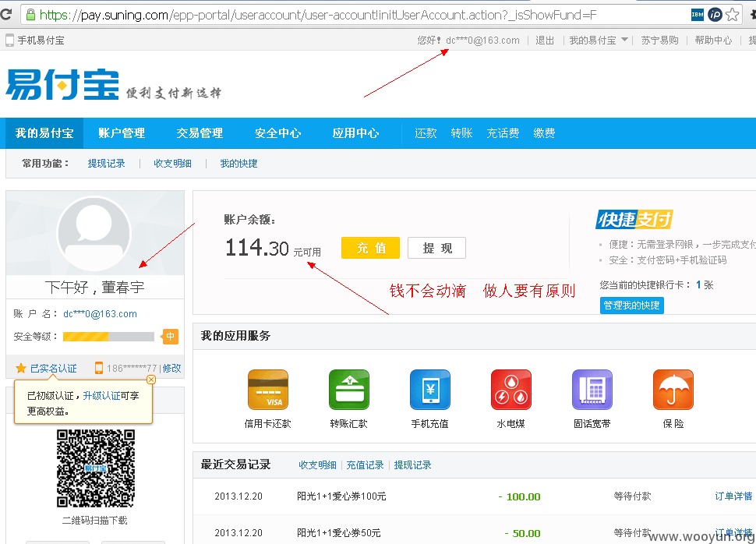Click the 升级认证 link in tooltip
This screenshot has width=756, height=544.
point(102,395)
